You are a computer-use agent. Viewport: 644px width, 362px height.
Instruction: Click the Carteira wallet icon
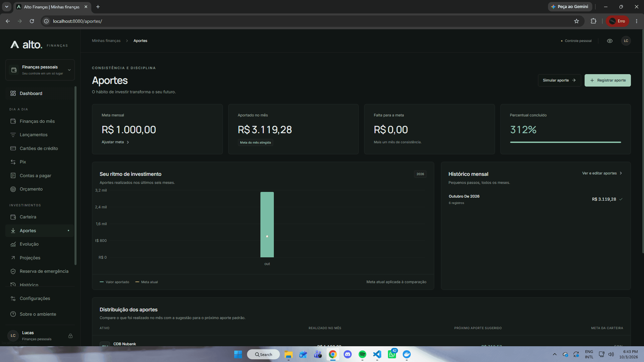[13, 217]
